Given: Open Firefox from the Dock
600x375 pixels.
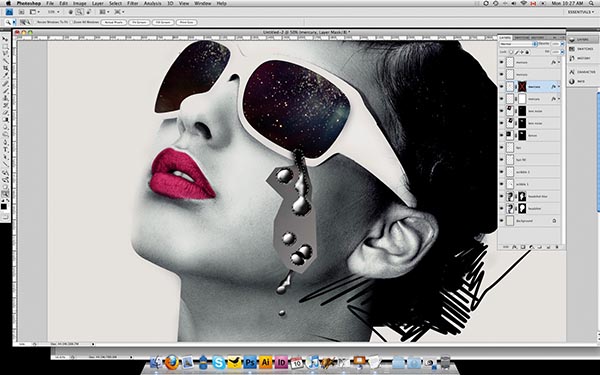Looking at the screenshot, I should pos(172,362).
